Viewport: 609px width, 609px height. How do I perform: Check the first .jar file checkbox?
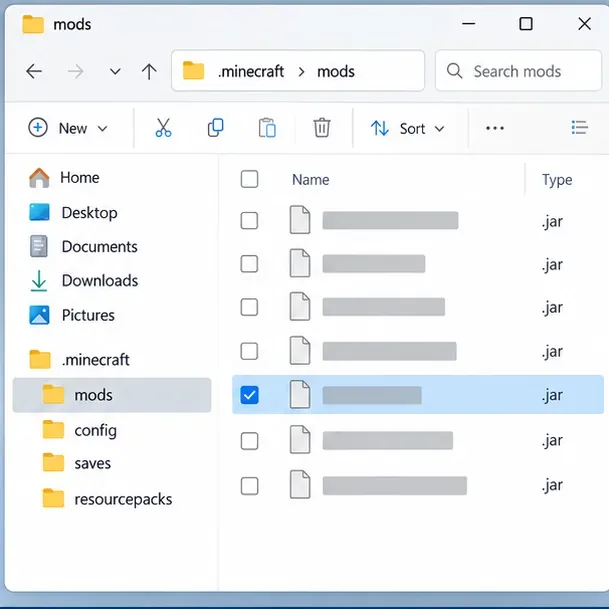pos(249,221)
